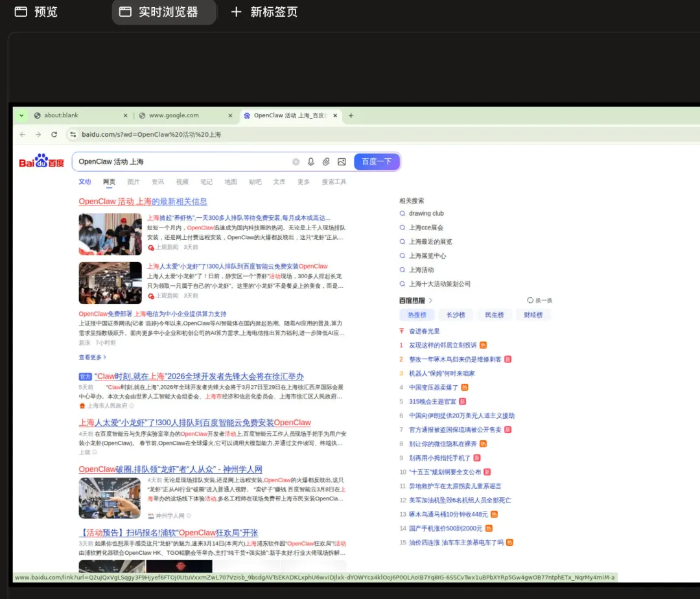Select the 图片 search tab

point(134,182)
